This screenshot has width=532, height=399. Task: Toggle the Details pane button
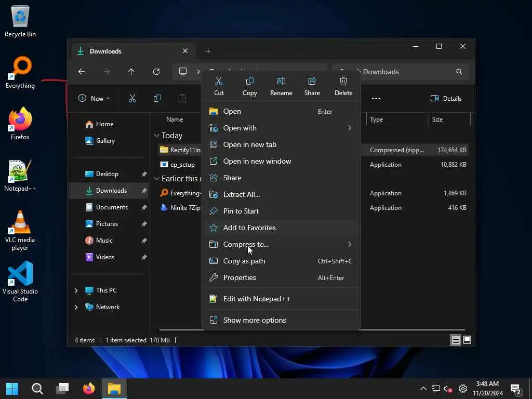tap(446, 98)
